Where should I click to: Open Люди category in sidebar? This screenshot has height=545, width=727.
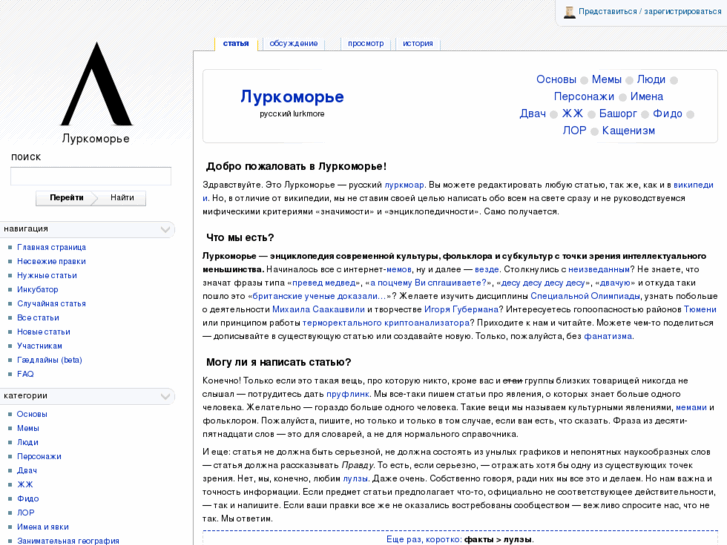click(28, 442)
